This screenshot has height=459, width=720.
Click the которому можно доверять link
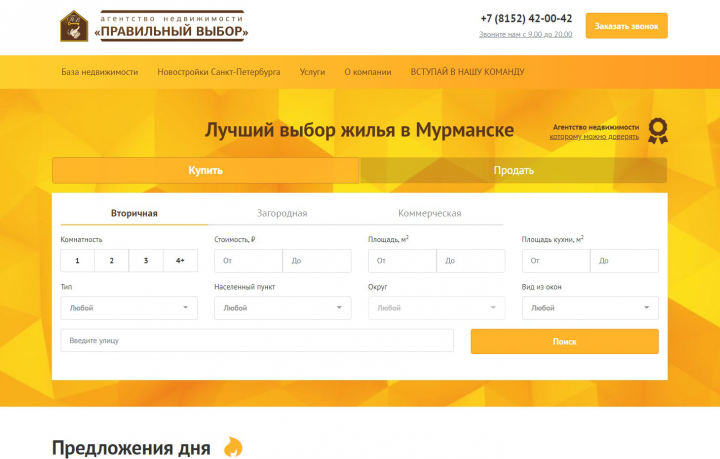click(594, 137)
